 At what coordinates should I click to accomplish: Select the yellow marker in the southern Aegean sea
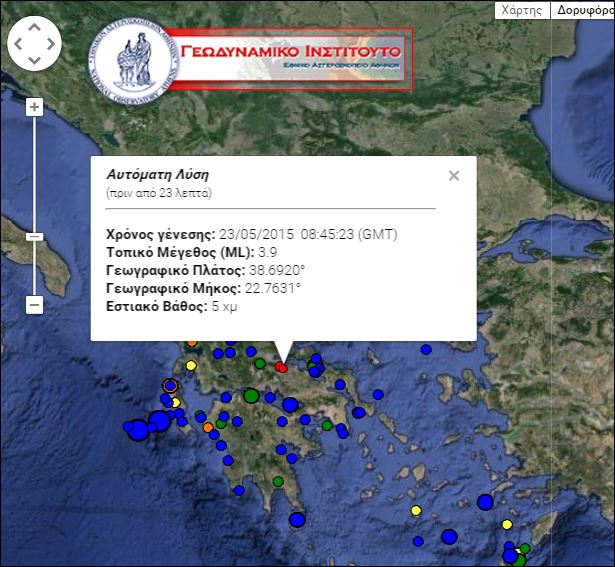pyautogui.click(x=416, y=511)
